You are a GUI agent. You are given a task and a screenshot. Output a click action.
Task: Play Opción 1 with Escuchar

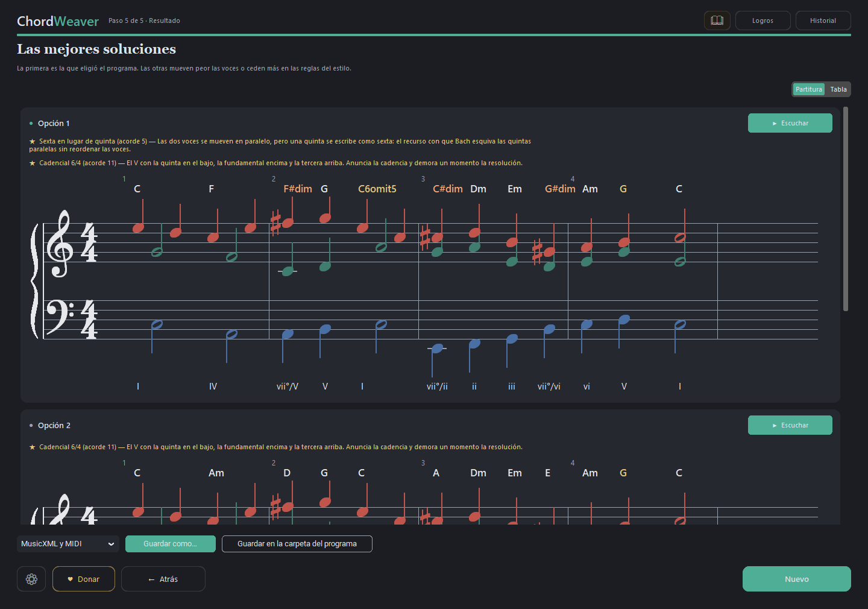[x=790, y=123]
